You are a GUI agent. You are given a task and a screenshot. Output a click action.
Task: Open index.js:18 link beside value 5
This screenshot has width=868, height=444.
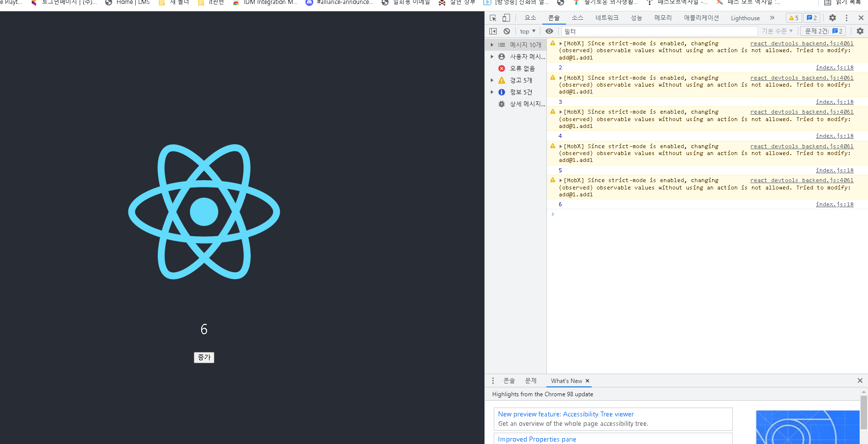coord(835,170)
